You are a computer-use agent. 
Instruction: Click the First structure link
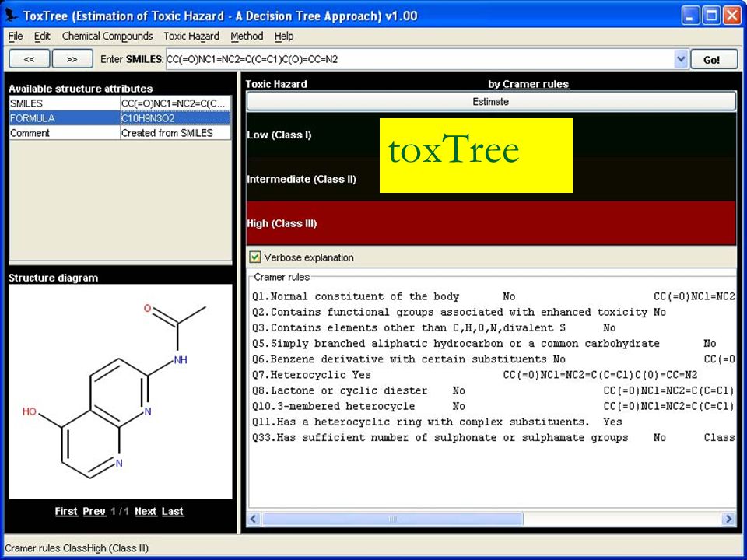(66, 512)
